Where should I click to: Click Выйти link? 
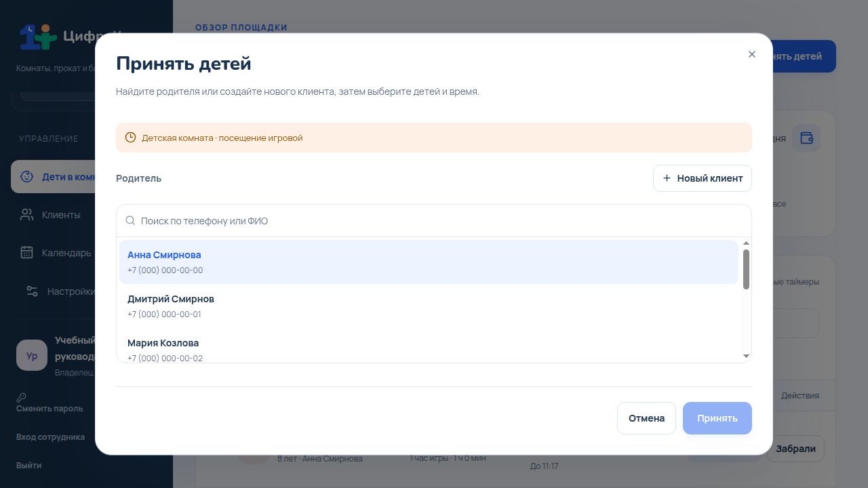[x=28, y=466]
